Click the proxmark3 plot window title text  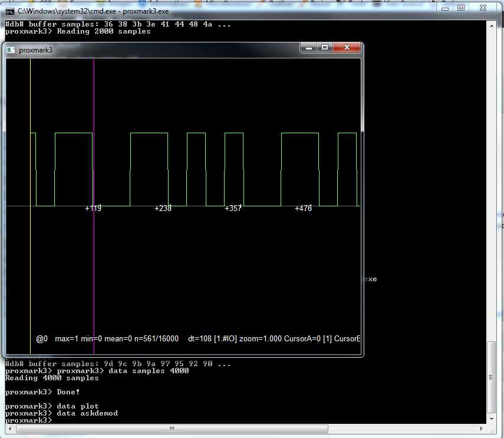(36, 50)
